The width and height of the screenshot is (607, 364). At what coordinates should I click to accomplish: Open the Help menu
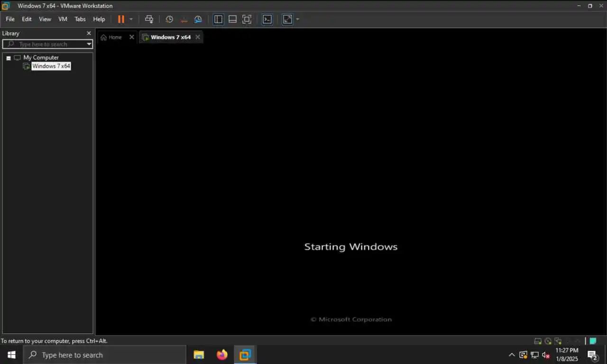pyautogui.click(x=99, y=19)
